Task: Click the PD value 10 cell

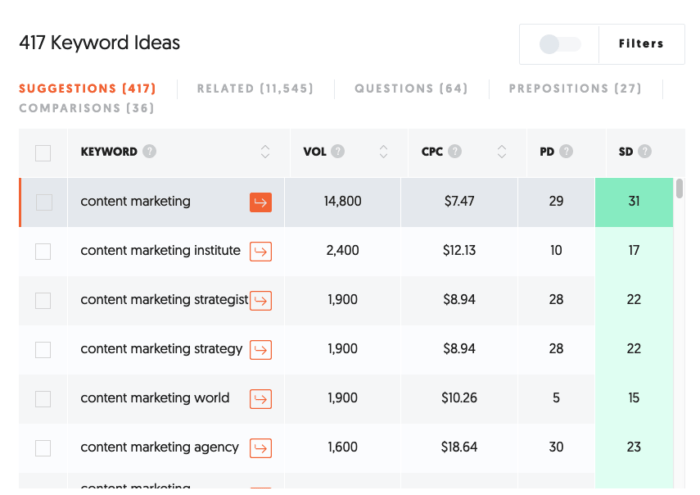Action: 556,251
